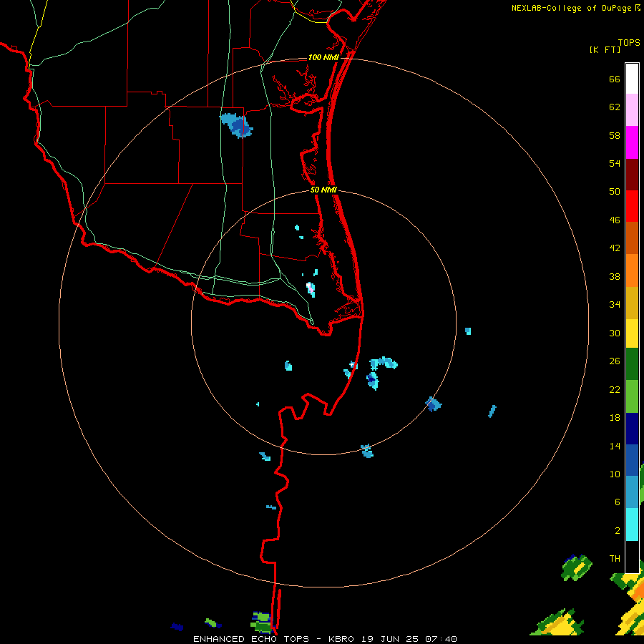Pick the bright yellow legend swatch
This screenshot has width=644, height=644.
coord(632,333)
